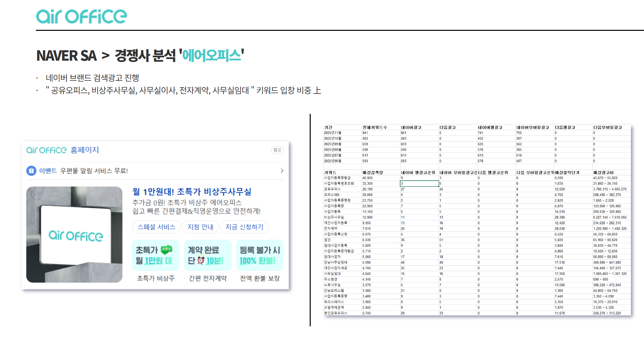Click the 지금 신청하기 button
This screenshot has width=644, height=362.
coord(244,227)
